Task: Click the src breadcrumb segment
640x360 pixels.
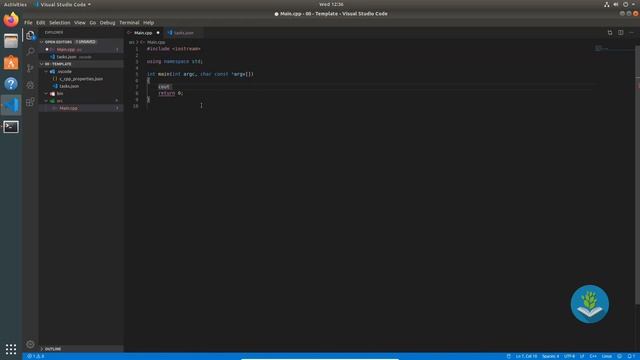Action: click(131, 42)
